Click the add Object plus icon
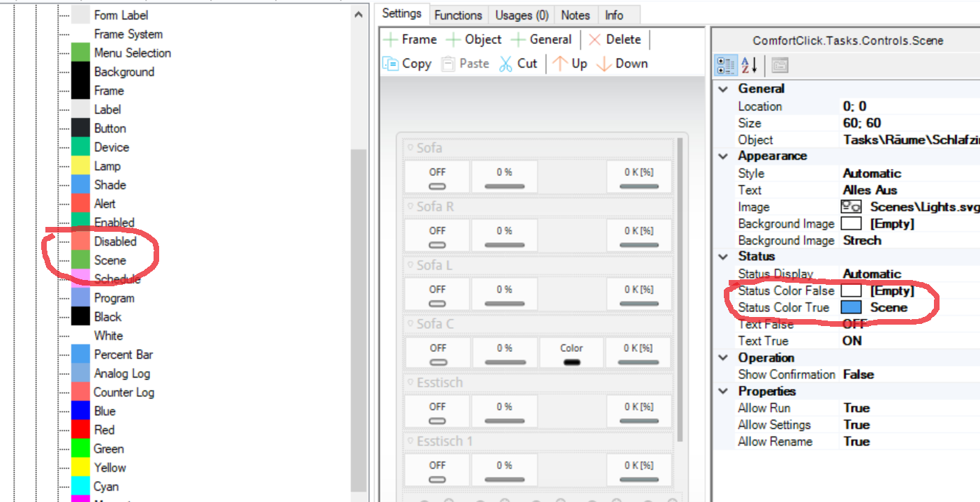The height and width of the screenshot is (502, 980). pyautogui.click(x=454, y=40)
